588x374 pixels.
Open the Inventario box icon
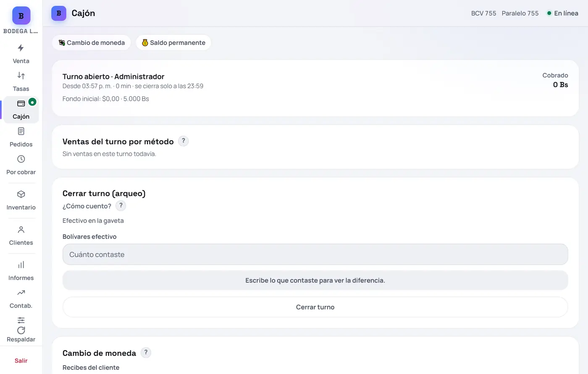pyautogui.click(x=21, y=194)
